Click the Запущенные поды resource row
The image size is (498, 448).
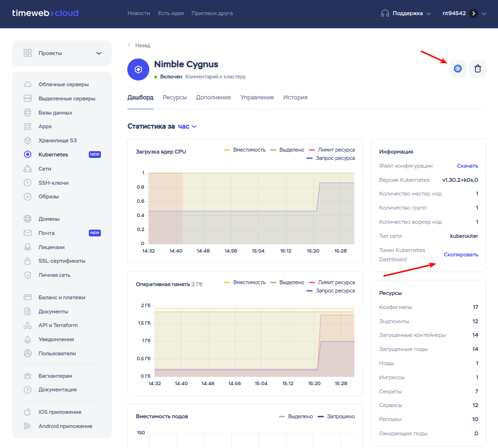(428, 349)
